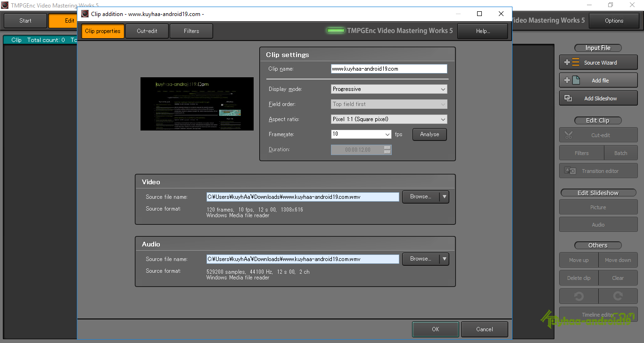Expand the Aspect ratio dropdown
Viewport: 644px width, 343px height.
389,119
